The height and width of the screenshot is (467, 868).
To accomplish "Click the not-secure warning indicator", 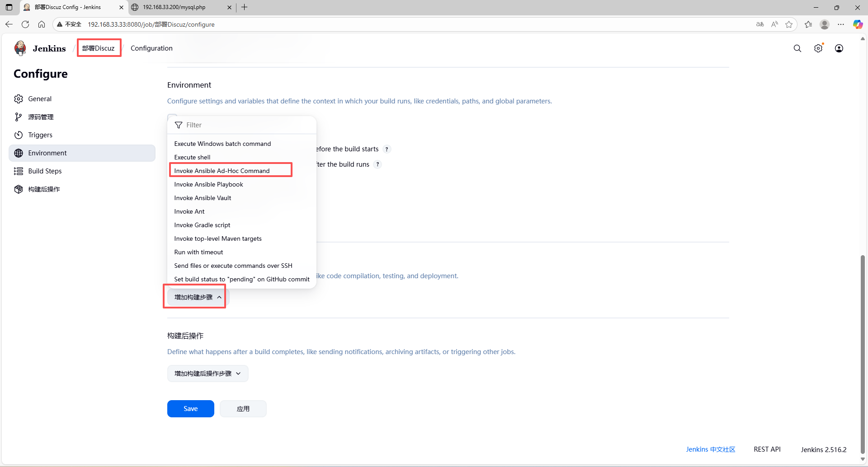I will click(x=69, y=24).
